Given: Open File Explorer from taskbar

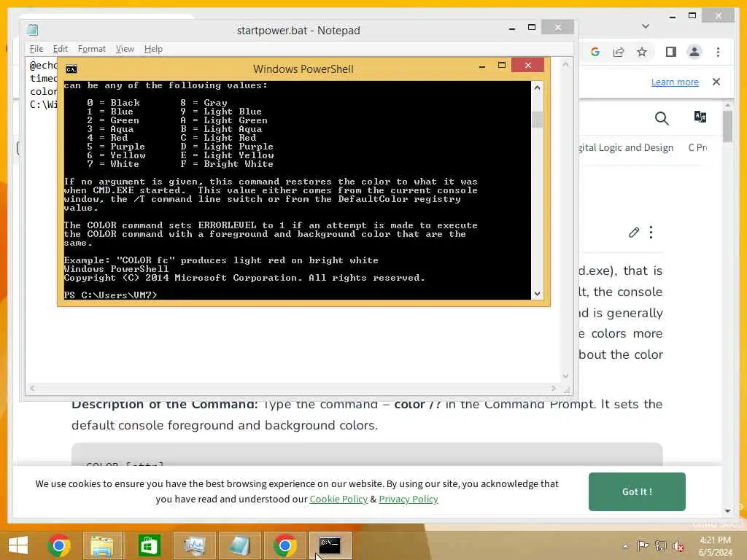Looking at the screenshot, I should click(102, 545).
